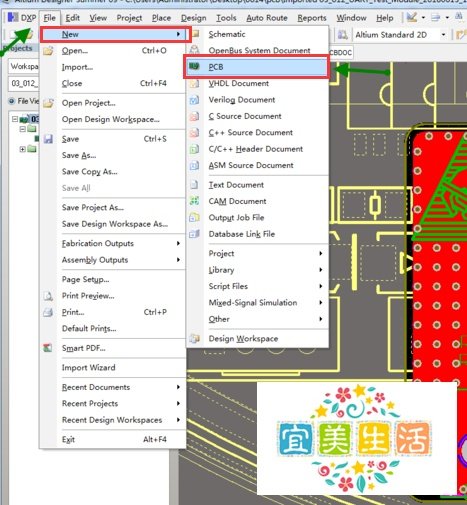Open the Altium Standard 2D view dropdown

point(443,35)
